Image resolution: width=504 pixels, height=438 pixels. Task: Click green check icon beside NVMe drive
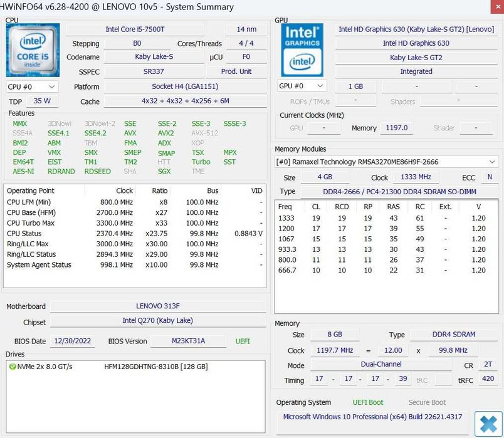[x=12, y=367]
